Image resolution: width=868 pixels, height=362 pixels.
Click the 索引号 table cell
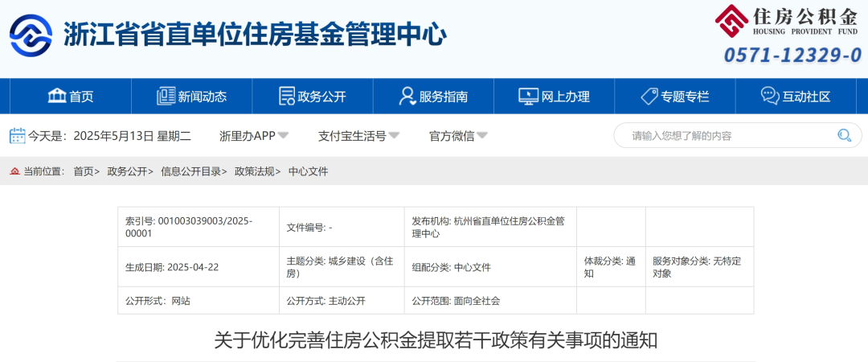199,227
